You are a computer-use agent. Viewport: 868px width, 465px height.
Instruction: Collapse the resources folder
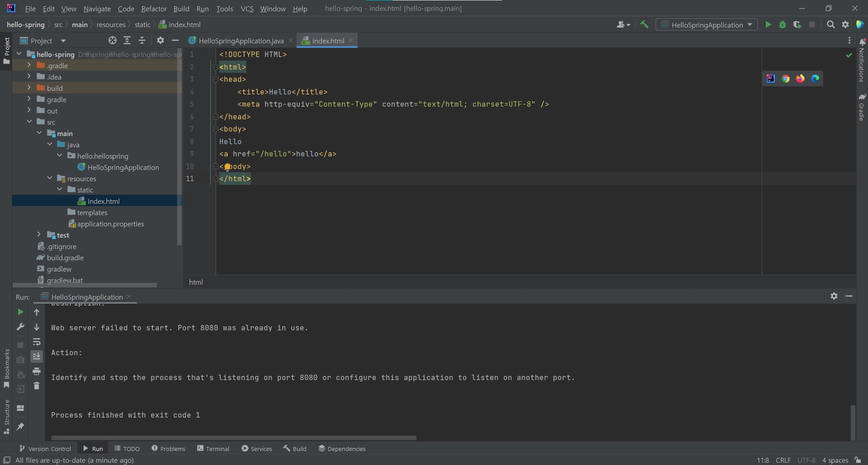point(50,178)
